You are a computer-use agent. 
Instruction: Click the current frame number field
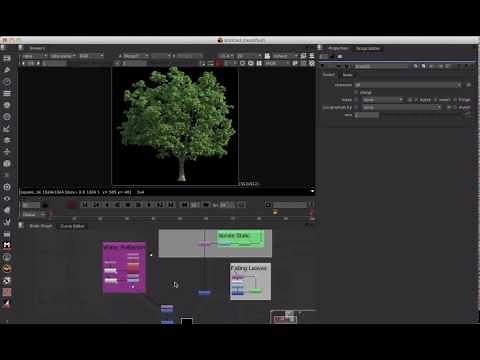click(31, 205)
